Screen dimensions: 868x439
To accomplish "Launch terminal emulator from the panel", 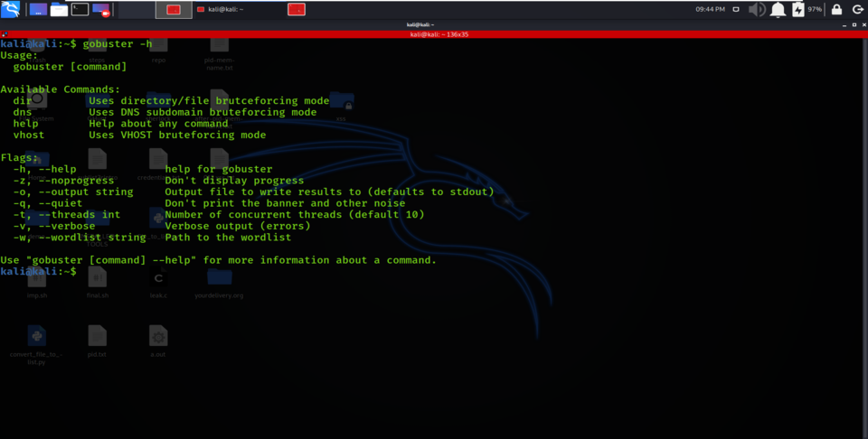I will tap(80, 9).
